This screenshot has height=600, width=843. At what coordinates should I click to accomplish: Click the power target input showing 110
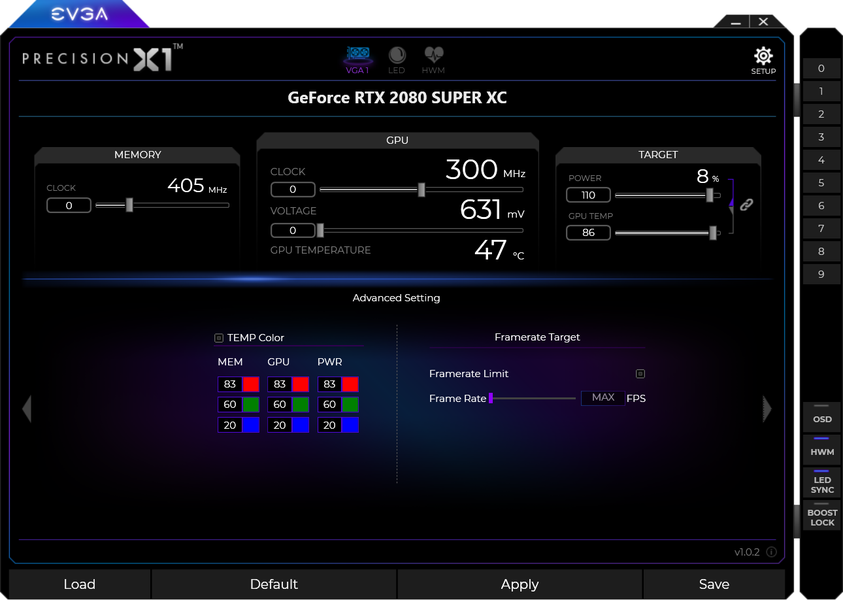coord(588,195)
